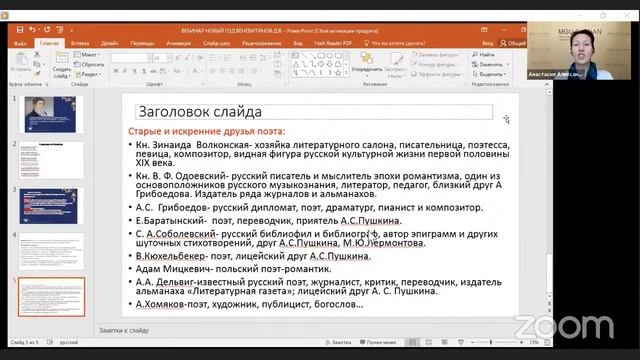Toggle Примечания comments pane
640x360 pixels.
[x=378, y=342]
